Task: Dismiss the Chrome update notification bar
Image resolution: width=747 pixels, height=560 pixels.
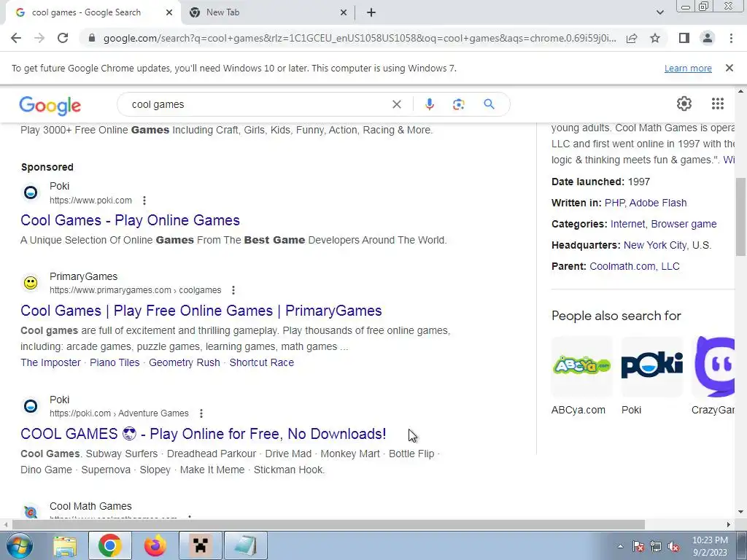Action: 729,68
